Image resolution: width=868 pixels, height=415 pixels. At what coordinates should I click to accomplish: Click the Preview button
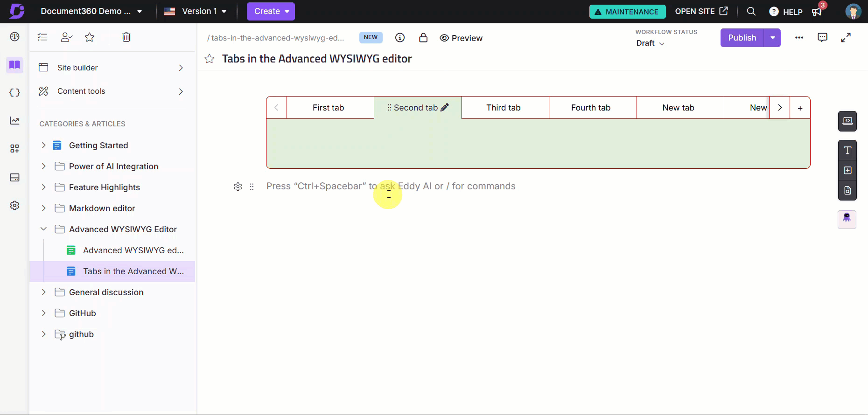461,38
